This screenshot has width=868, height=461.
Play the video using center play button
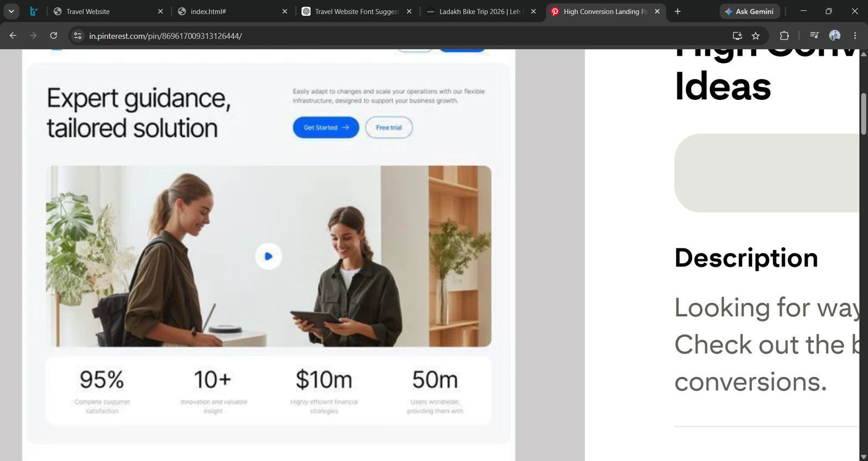coord(269,257)
